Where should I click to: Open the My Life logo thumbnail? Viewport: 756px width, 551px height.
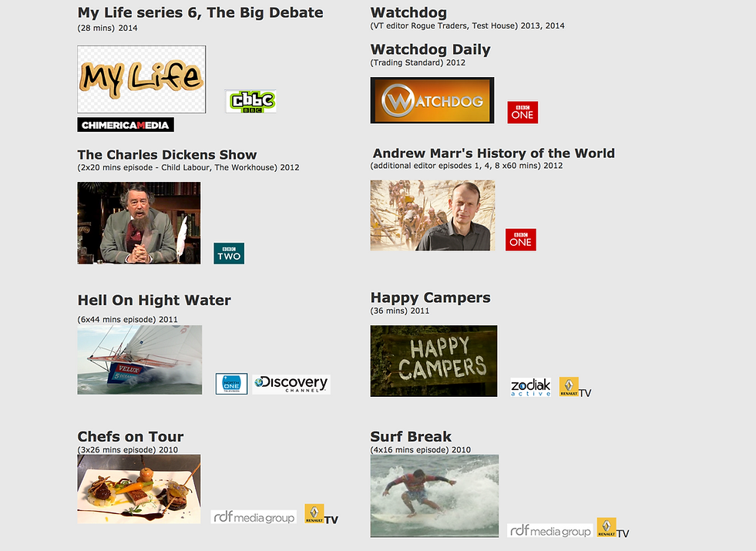pos(141,79)
